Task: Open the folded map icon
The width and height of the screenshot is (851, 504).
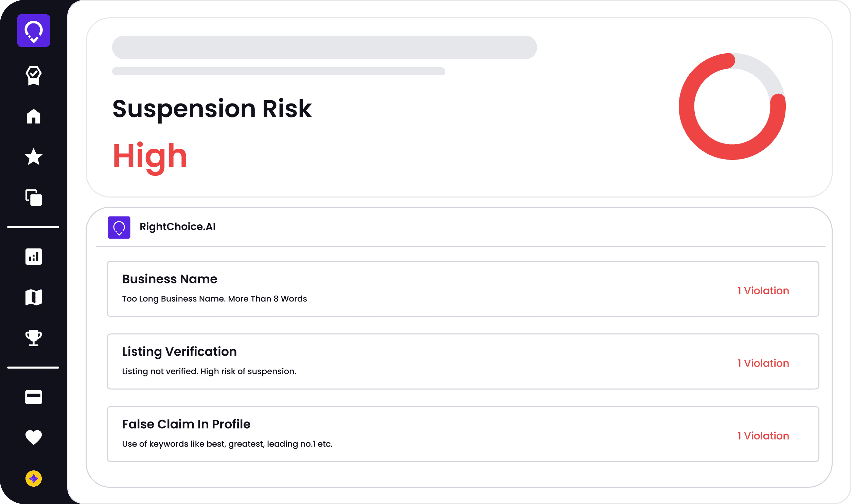Action: (x=33, y=297)
